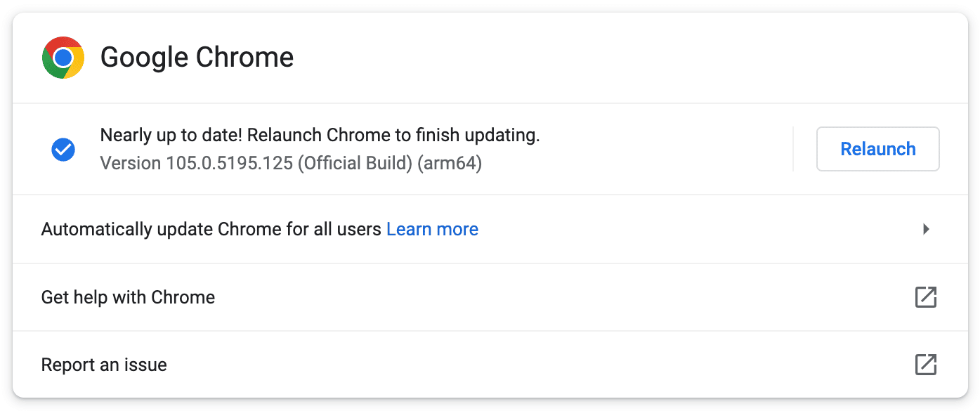
Task: Select the Report an issue entry
Action: pos(104,365)
